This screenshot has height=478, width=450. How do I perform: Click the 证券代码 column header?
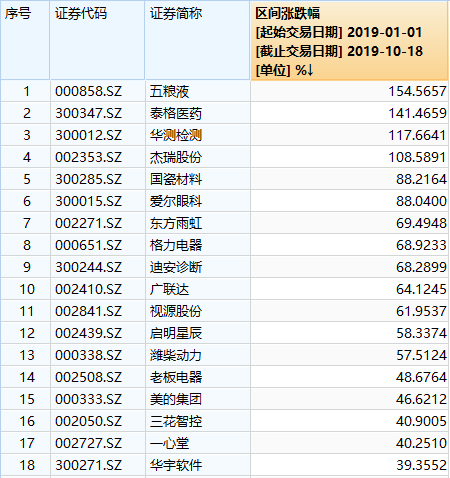tap(97, 40)
